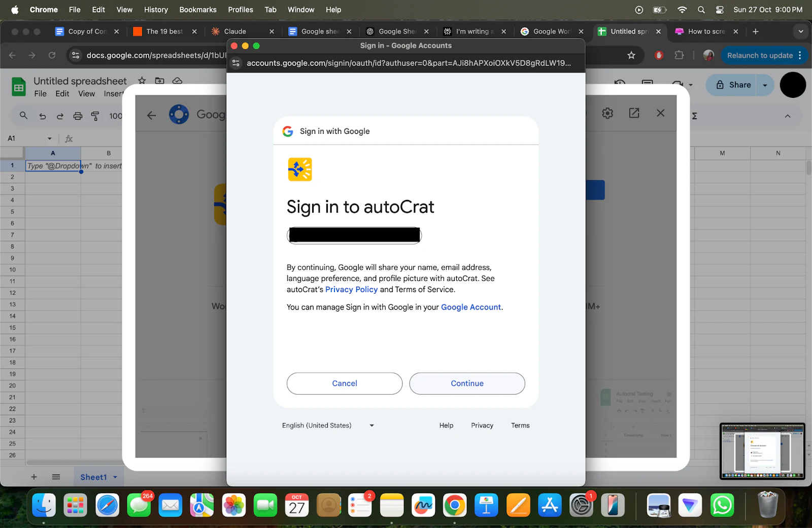Click redo icon in Sheets toolbar
The height and width of the screenshot is (528, 812).
click(60, 116)
